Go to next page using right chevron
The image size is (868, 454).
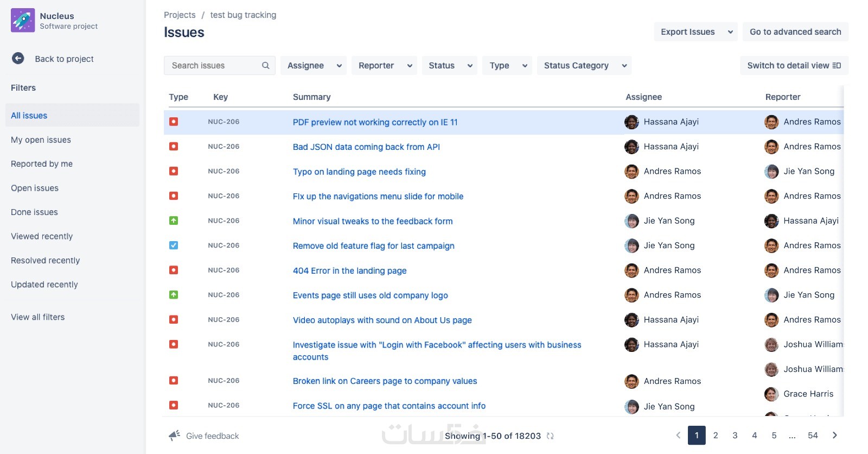point(835,435)
